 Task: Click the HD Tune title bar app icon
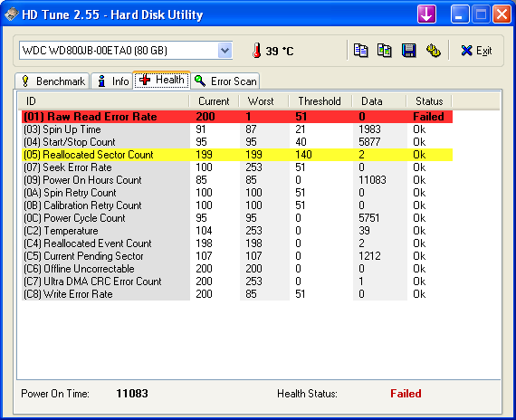[x=11, y=14]
